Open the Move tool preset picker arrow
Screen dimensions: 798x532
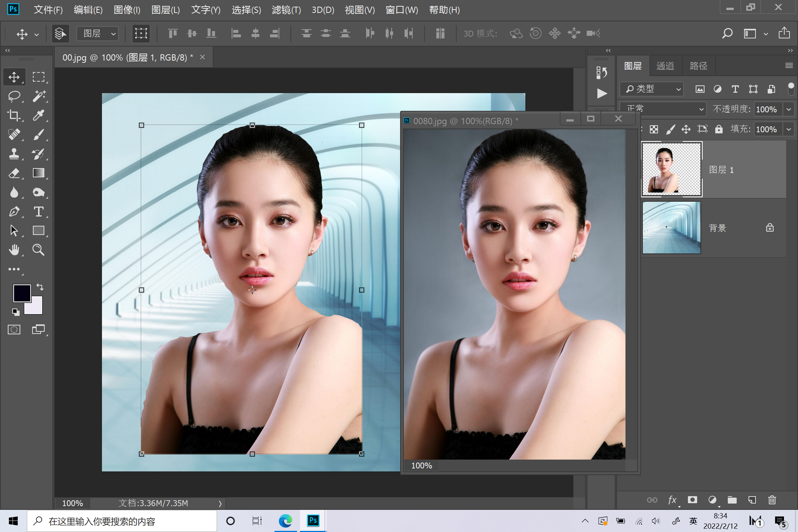[37, 34]
